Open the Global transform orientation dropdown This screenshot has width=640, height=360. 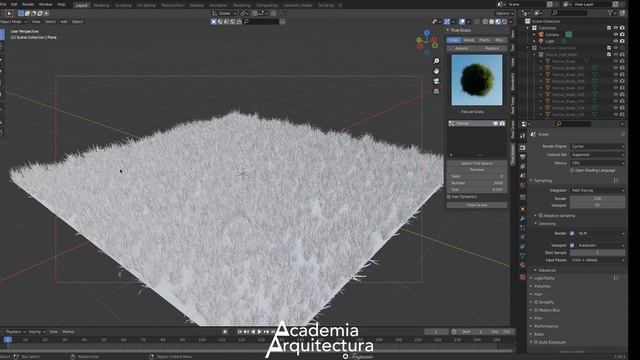(224, 13)
